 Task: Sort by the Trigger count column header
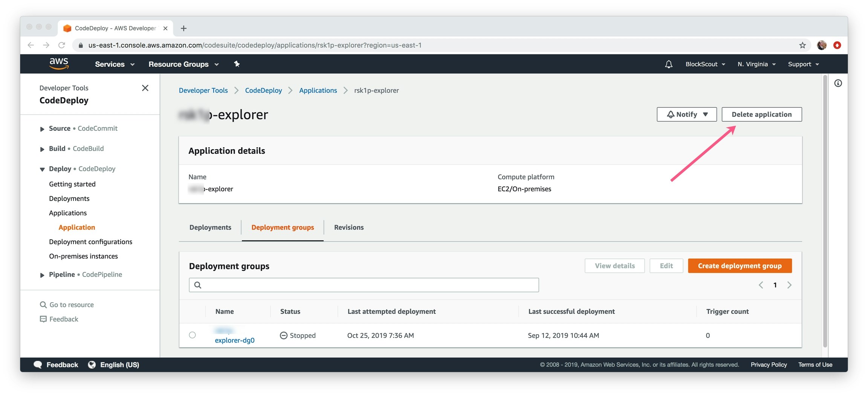click(727, 311)
